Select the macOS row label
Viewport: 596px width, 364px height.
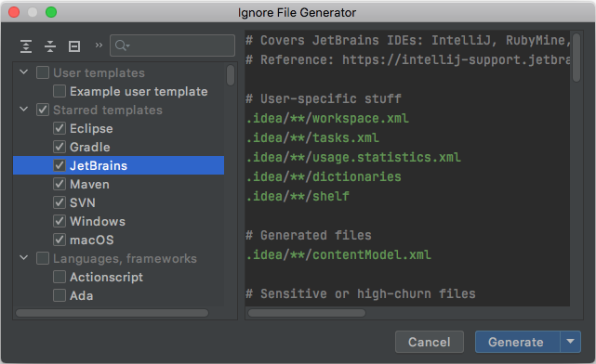[92, 240]
